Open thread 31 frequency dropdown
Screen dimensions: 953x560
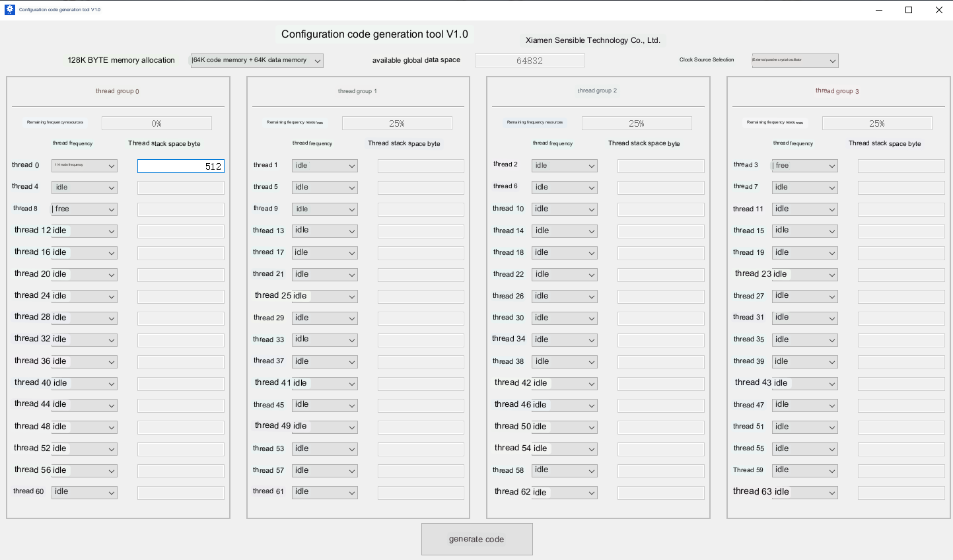tap(805, 318)
